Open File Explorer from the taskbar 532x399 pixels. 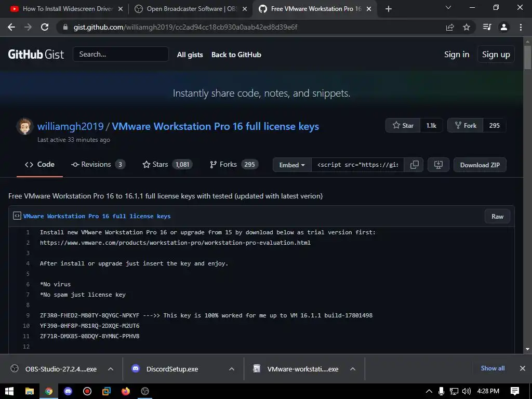point(30,391)
